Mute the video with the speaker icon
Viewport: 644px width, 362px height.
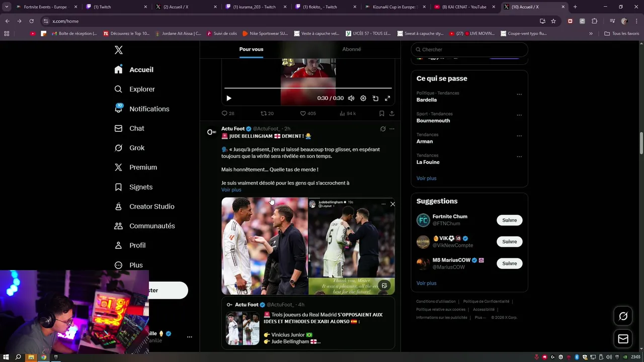click(x=351, y=99)
